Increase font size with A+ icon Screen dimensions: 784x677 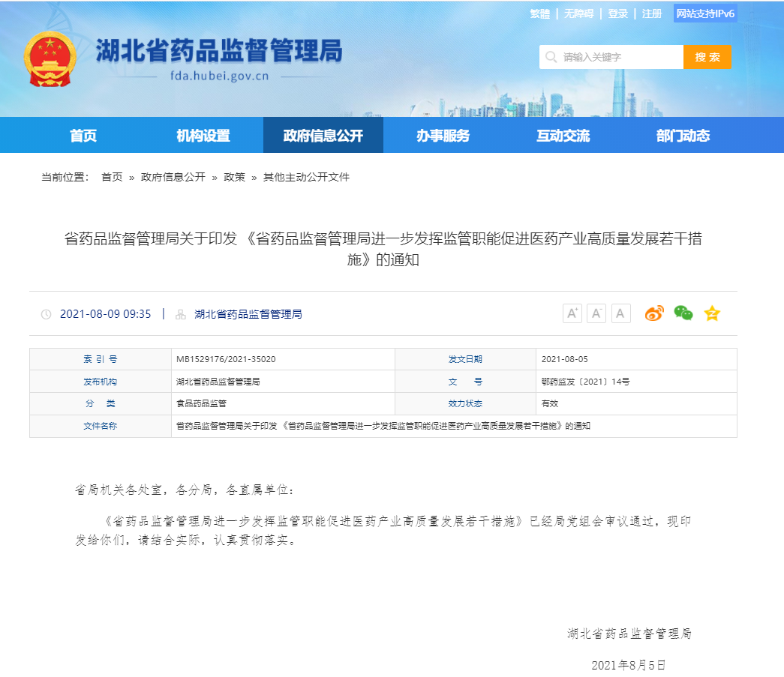click(572, 313)
